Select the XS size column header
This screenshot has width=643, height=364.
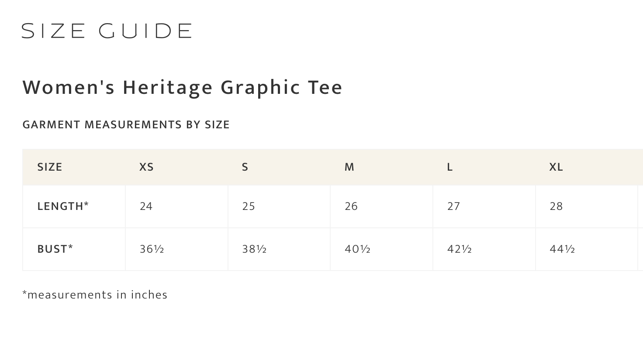tap(147, 167)
